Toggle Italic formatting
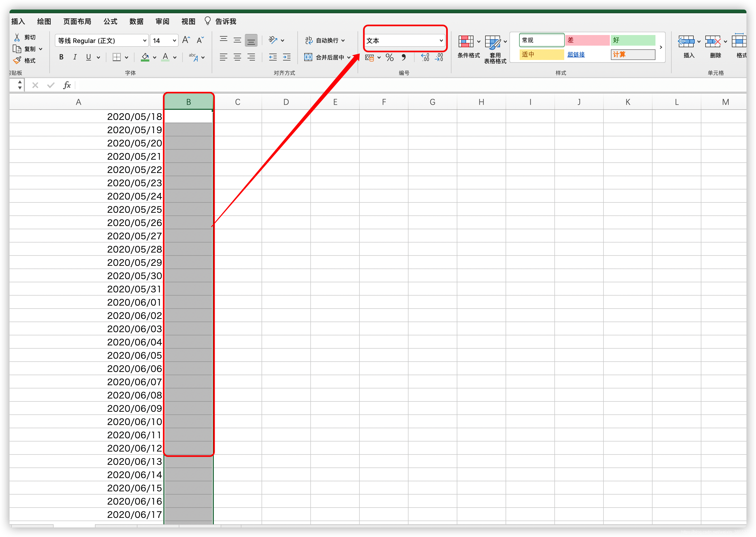The width and height of the screenshot is (756, 537). click(75, 57)
